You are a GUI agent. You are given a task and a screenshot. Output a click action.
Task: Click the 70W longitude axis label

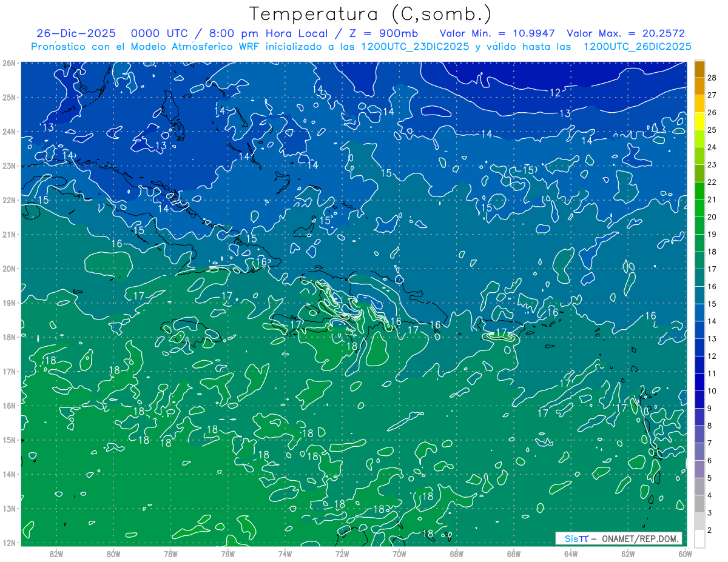click(x=399, y=554)
